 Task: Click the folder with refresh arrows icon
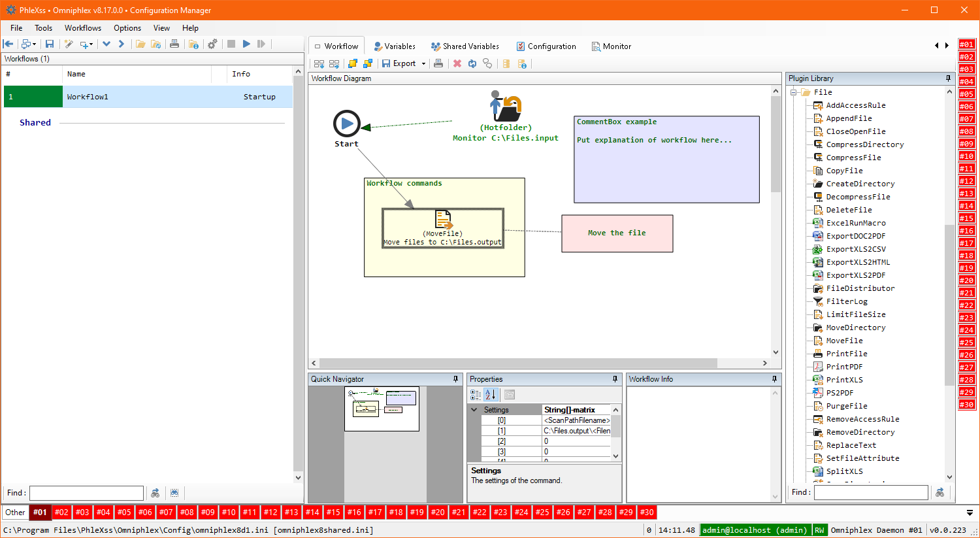click(156, 44)
